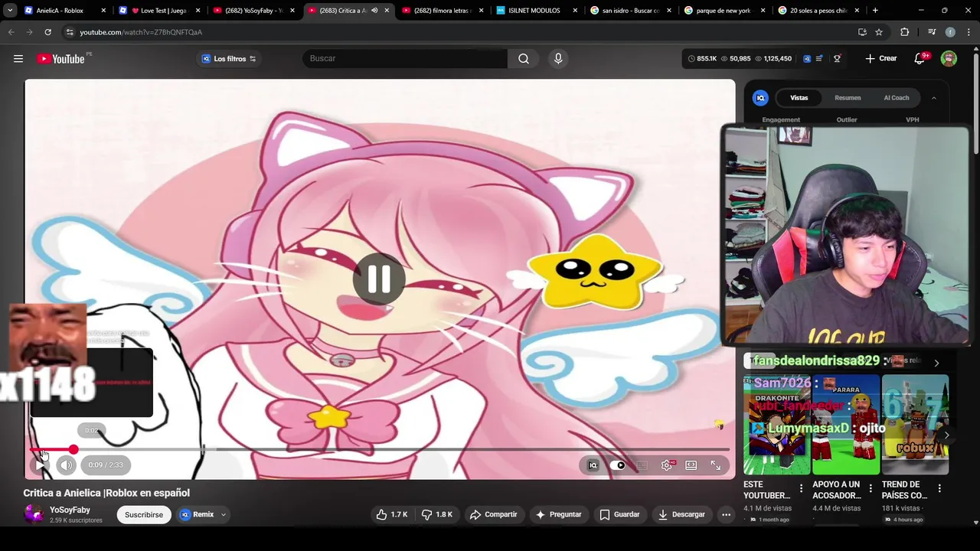Open the browser extensions puzzle icon

pos(905,32)
